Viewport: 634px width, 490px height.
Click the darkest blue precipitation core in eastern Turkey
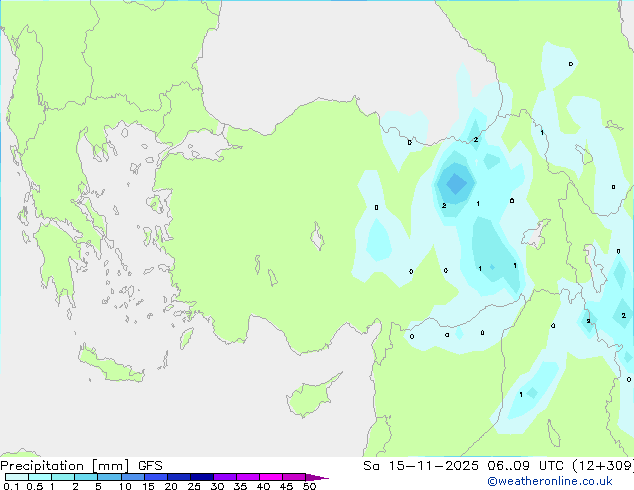(456, 183)
